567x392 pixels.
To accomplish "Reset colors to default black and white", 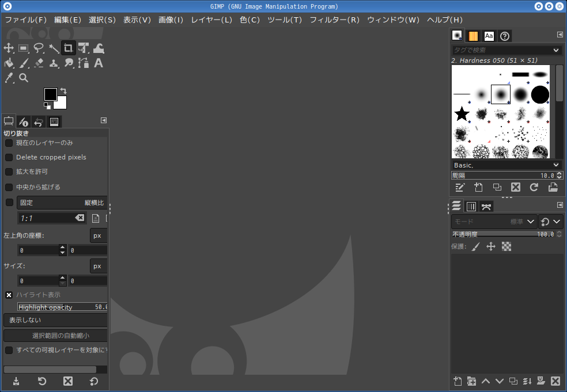I will (47, 106).
